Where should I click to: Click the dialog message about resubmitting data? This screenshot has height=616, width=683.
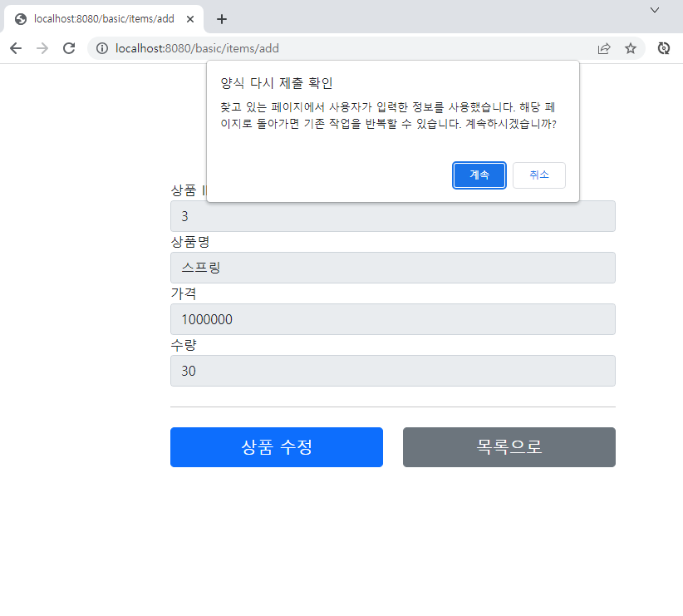(x=388, y=116)
